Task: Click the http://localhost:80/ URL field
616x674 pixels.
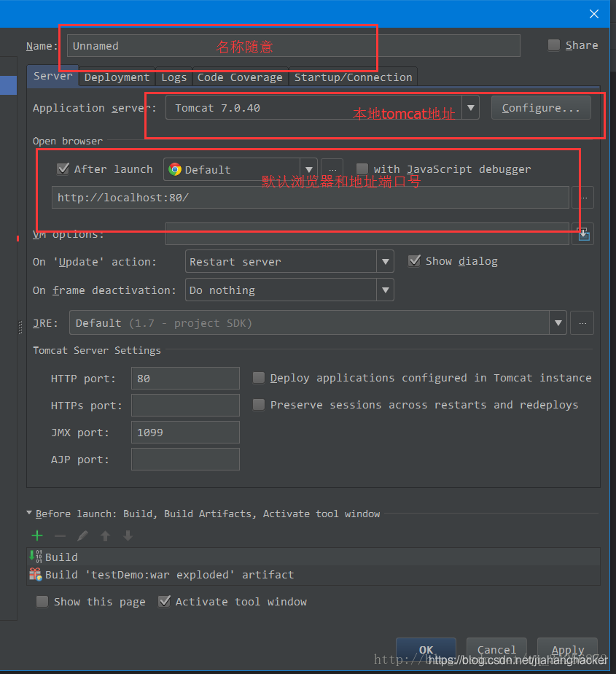Action: point(310,197)
